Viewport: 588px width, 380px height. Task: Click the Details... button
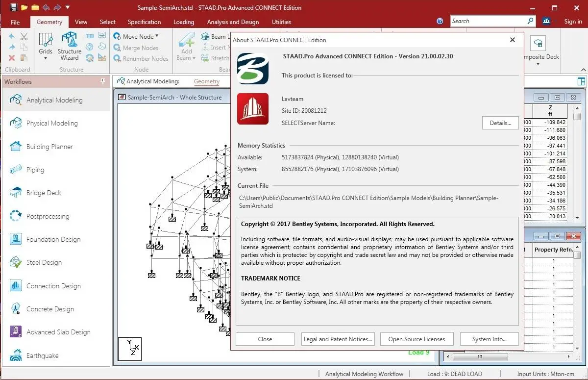coord(500,123)
